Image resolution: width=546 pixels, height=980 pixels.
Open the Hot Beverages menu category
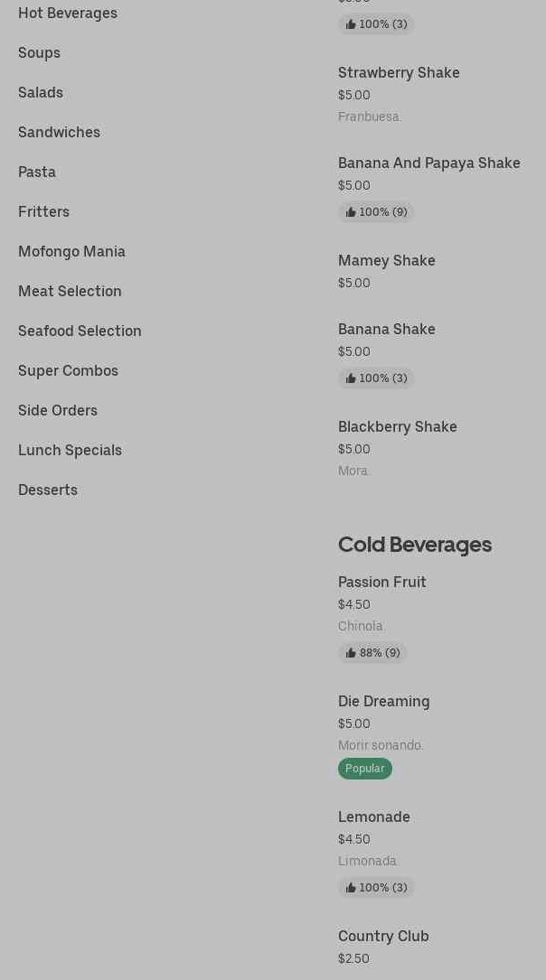[68, 13]
